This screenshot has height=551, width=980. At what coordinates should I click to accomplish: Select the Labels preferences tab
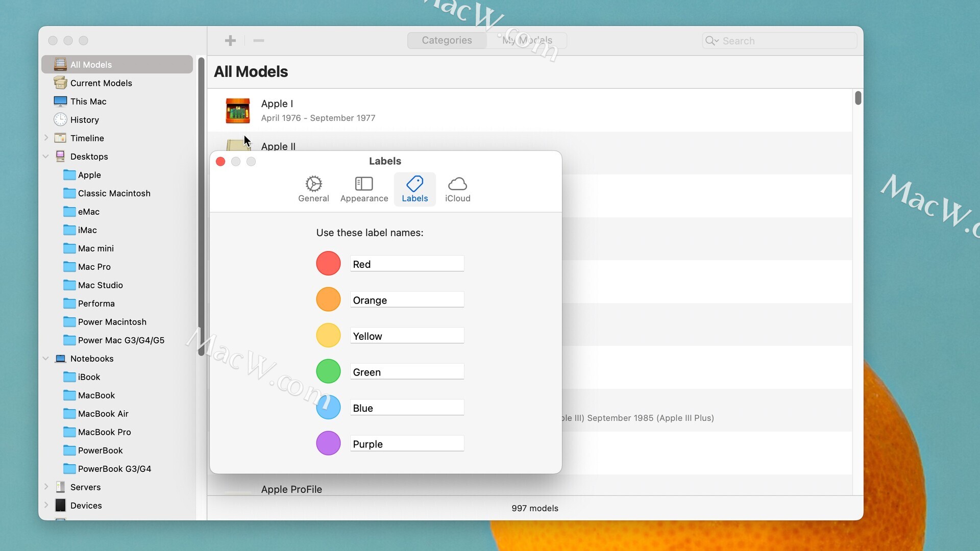pyautogui.click(x=414, y=189)
